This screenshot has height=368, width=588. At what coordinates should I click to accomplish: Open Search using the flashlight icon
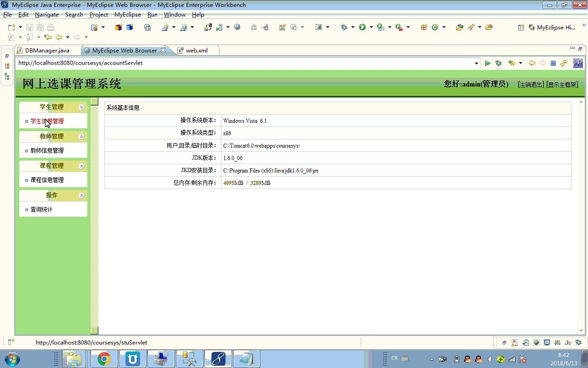(471, 27)
